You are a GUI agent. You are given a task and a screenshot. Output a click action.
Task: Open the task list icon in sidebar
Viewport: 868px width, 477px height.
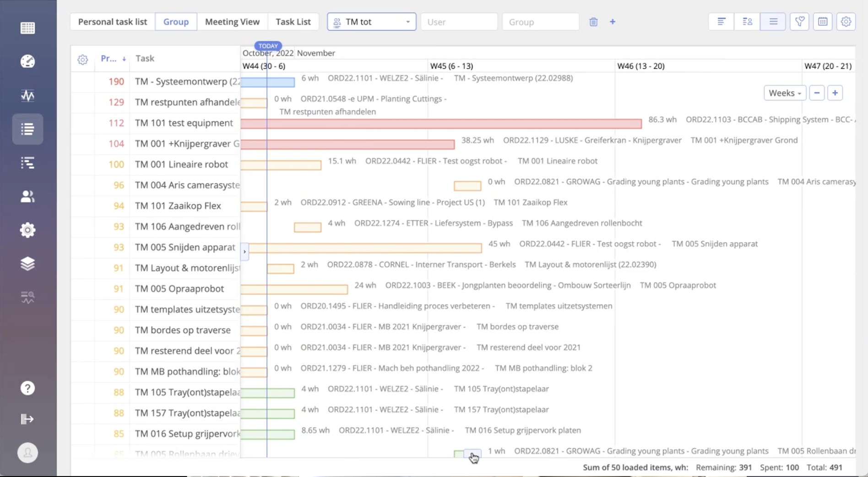point(27,129)
